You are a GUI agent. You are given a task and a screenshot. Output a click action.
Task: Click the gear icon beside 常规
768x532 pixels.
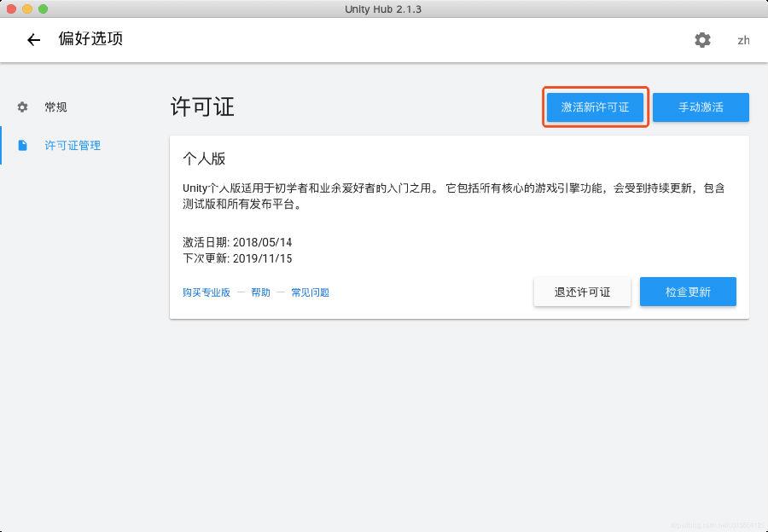(22, 107)
